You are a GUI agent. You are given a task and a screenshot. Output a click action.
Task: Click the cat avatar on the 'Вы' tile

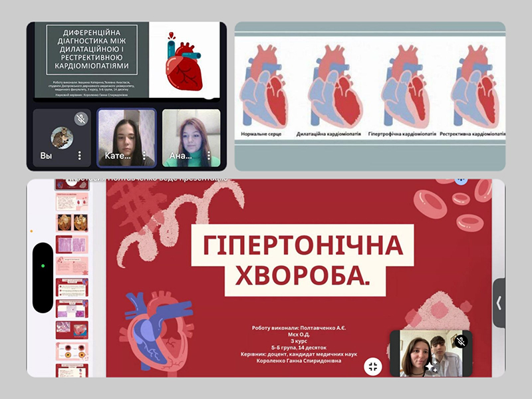click(x=61, y=138)
